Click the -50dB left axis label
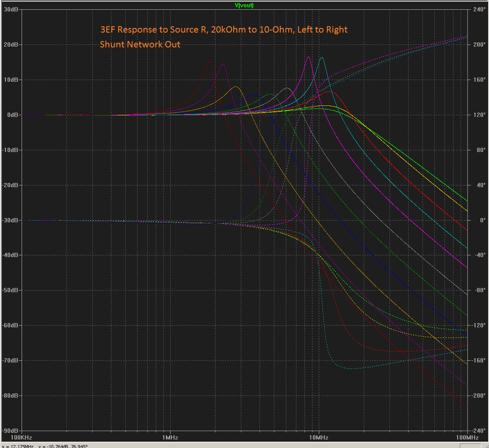 click(10, 290)
